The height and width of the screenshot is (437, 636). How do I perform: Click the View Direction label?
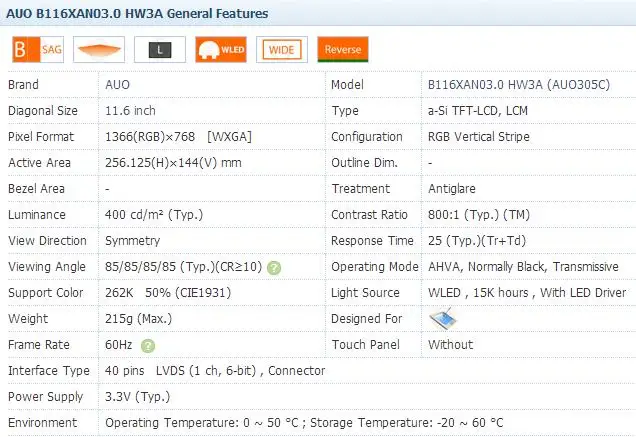click(47, 241)
